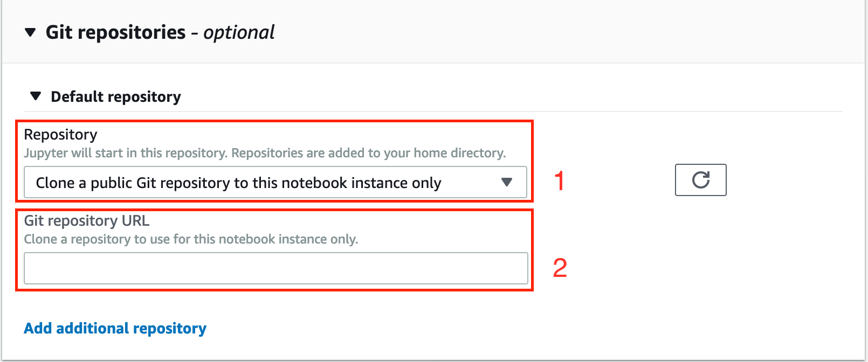868x362 pixels.
Task: Click the Default repository heading text
Action: coord(116,97)
